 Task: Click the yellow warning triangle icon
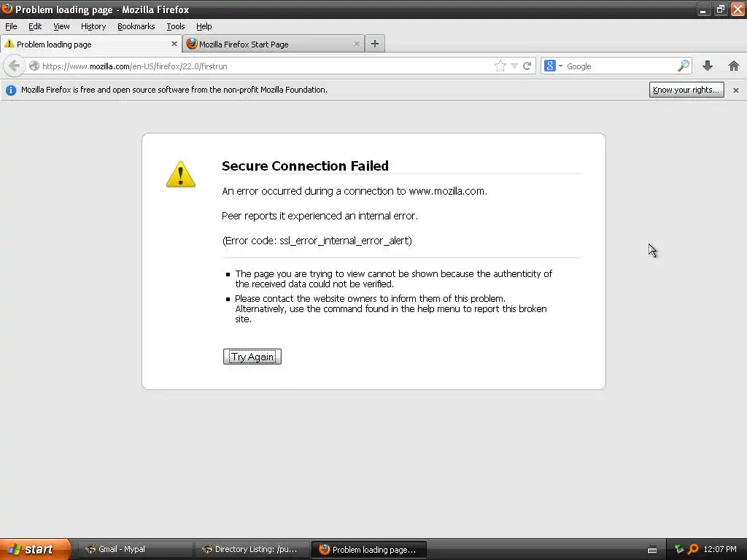181,174
